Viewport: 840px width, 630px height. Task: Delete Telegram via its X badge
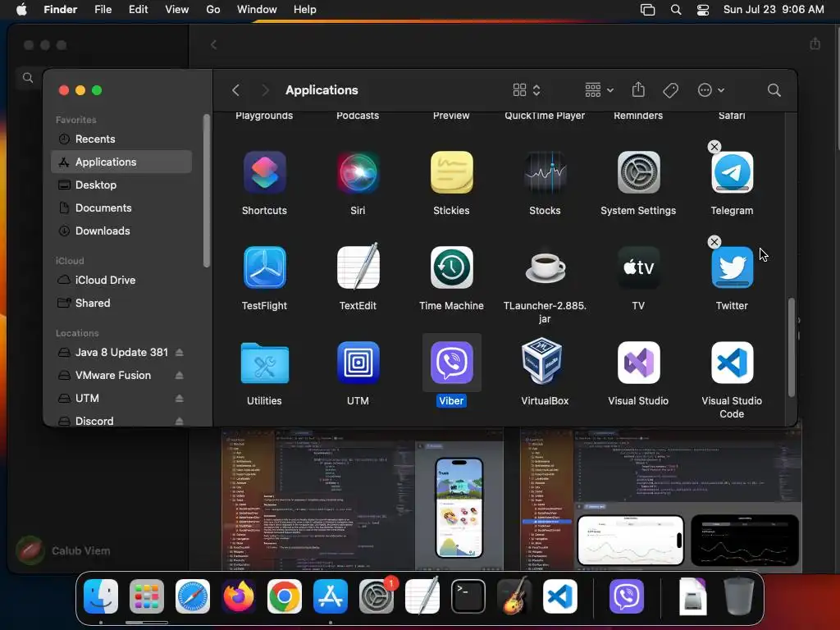pyautogui.click(x=714, y=147)
